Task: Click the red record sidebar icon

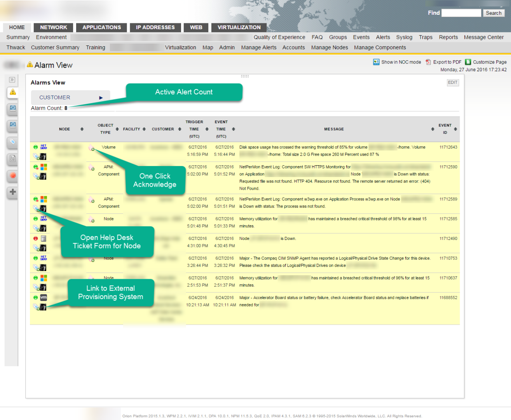Action: [x=13, y=175]
